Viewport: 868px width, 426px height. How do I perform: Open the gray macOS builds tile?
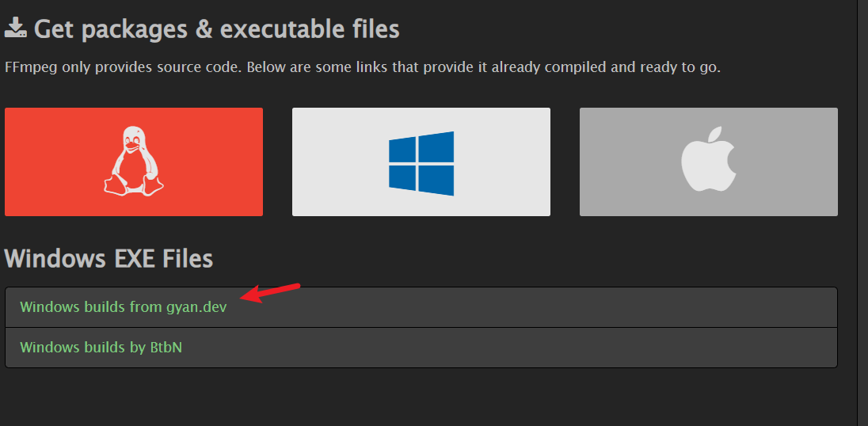point(709,162)
